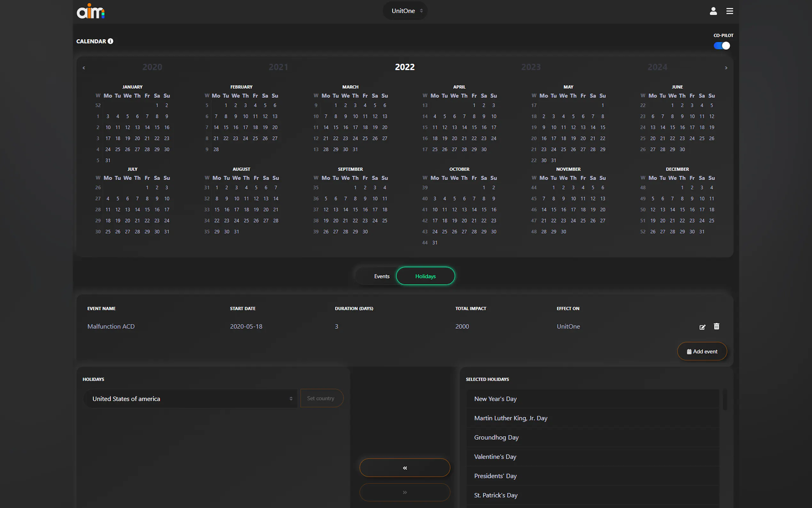Viewport: 812px width, 508px height.
Task: Click the Set country button
Action: 321,398
